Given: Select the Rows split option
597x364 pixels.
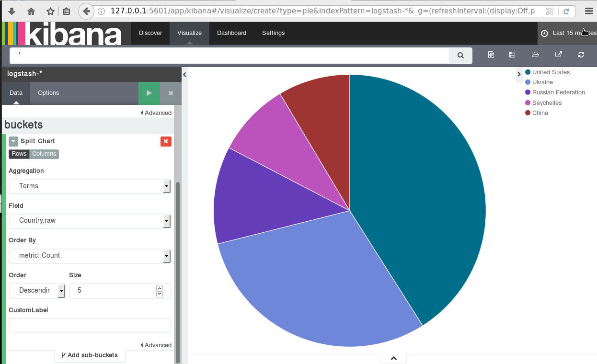Looking at the screenshot, I should coord(19,154).
